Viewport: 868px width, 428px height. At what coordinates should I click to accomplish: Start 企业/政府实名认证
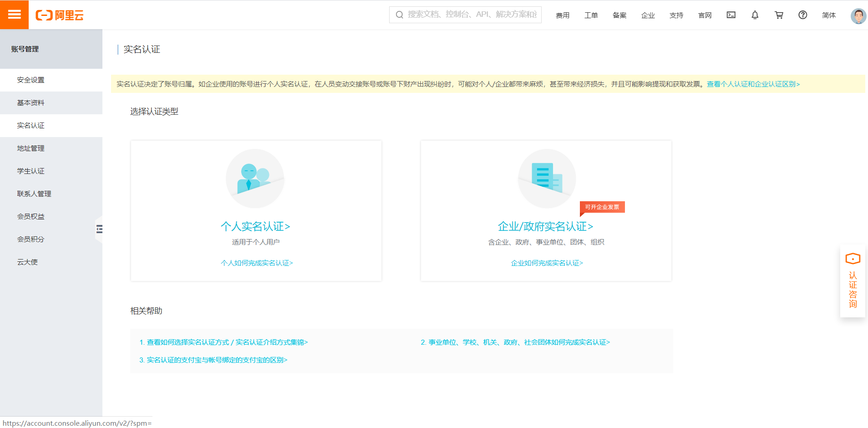click(545, 226)
